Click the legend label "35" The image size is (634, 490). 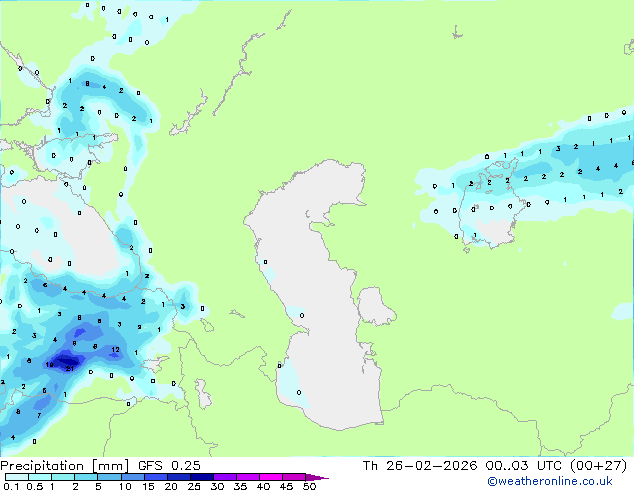(x=240, y=486)
